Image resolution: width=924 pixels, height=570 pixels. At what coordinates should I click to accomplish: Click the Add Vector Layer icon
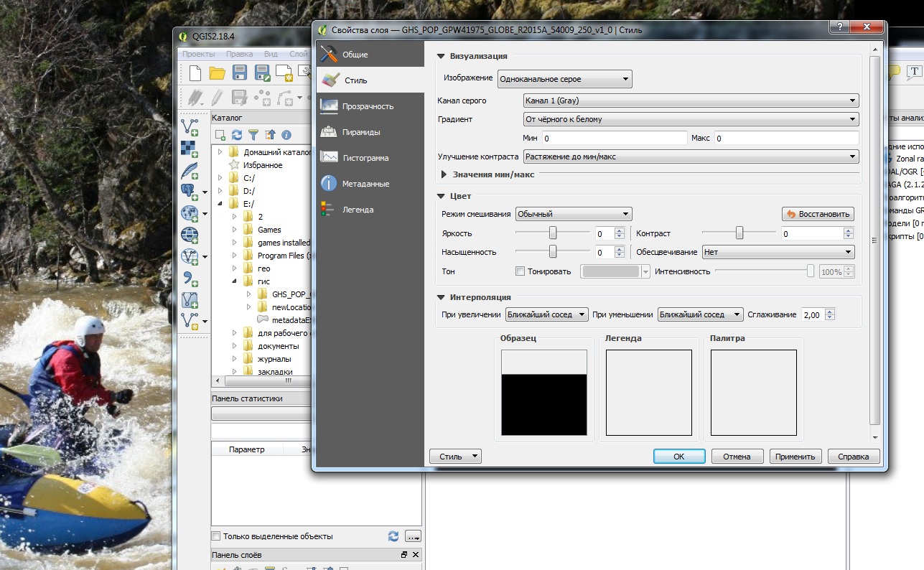point(190,126)
